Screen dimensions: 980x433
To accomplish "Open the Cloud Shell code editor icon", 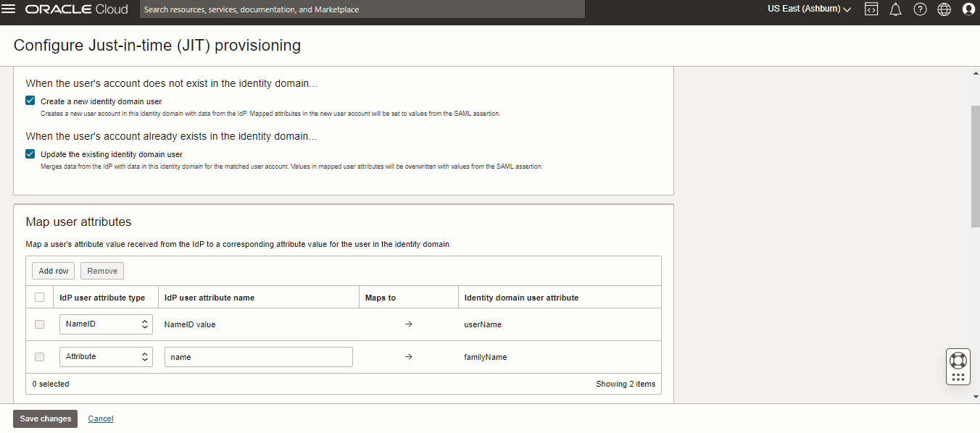I will [x=871, y=9].
